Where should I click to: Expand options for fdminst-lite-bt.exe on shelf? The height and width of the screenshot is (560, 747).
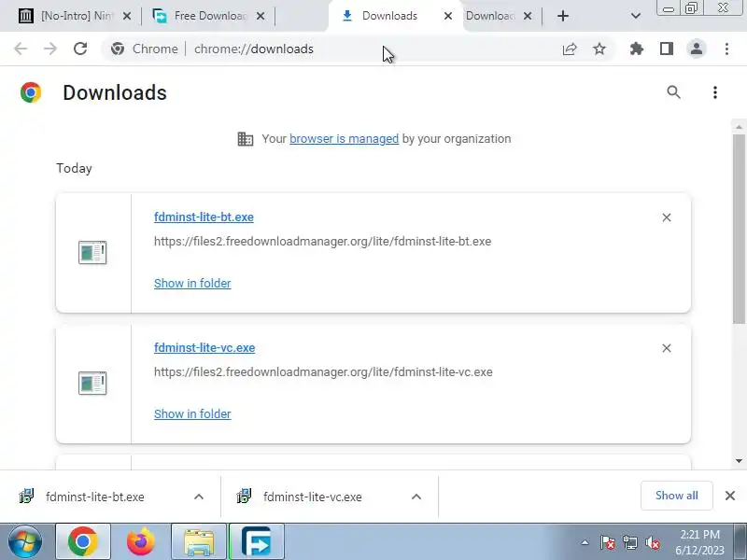point(199,497)
